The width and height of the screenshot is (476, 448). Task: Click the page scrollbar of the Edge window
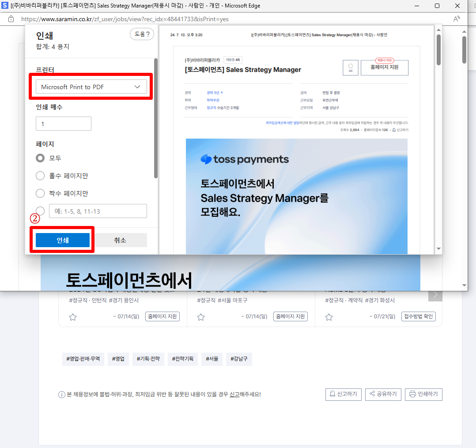coord(464,50)
